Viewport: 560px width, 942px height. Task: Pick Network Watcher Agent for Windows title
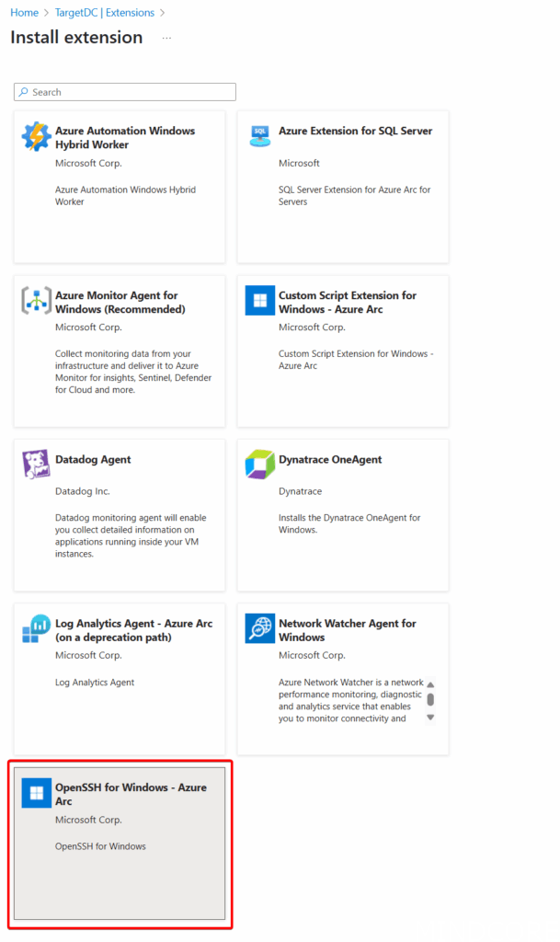347,630
